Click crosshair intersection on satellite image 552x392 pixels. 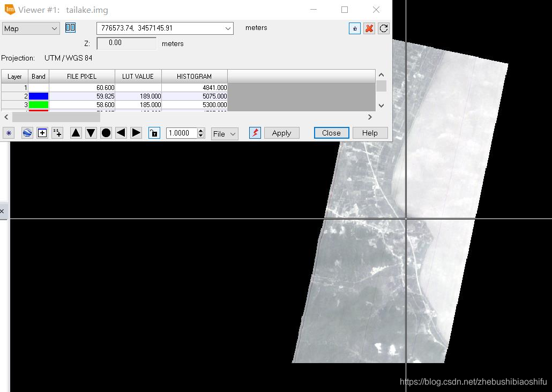click(x=406, y=219)
